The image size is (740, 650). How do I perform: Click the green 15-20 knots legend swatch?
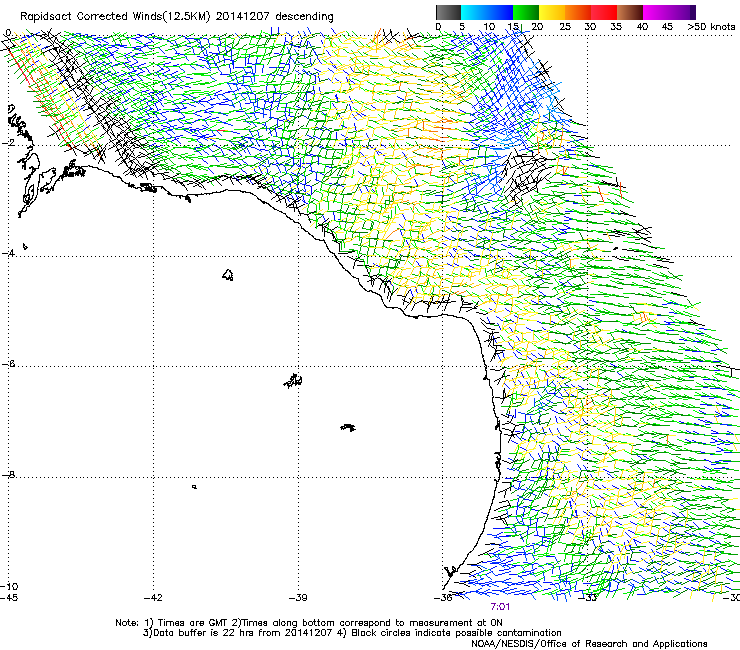(526, 12)
